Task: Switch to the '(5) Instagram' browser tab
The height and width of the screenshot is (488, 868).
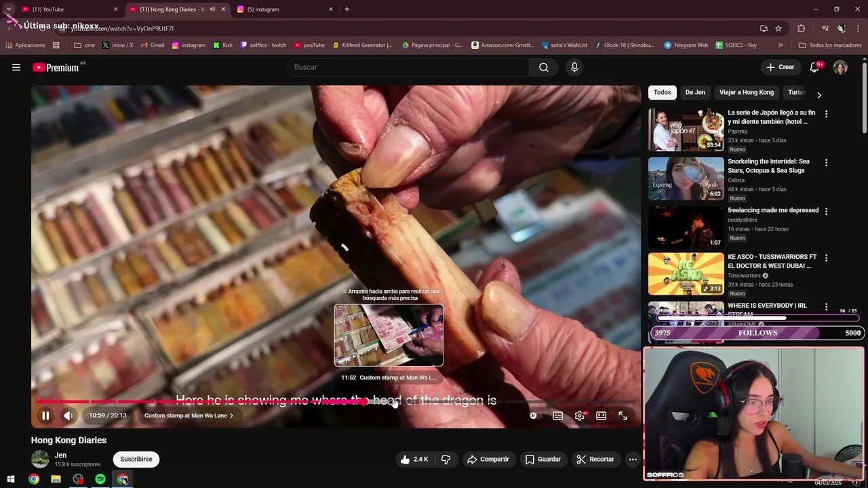Action: 285,9
